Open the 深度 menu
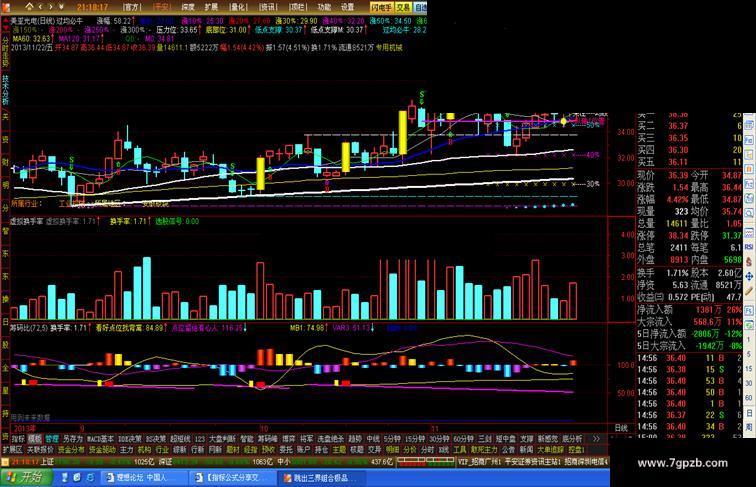This screenshot has height=487, width=756. pyautogui.click(x=188, y=7)
